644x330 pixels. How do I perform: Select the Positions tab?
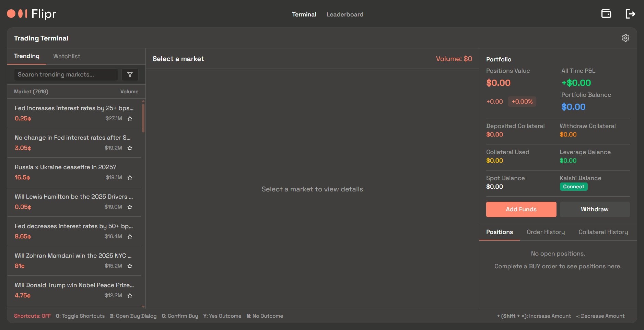(x=500, y=232)
